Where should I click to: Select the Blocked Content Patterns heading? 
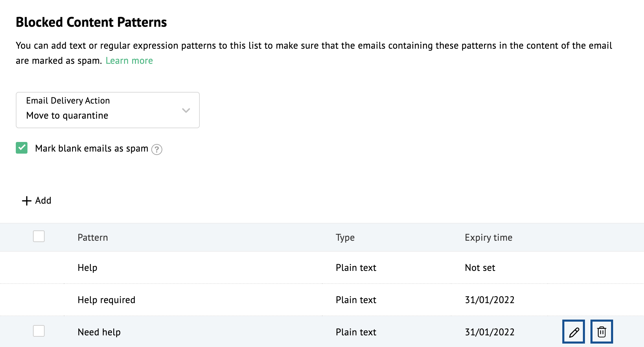(x=91, y=22)
